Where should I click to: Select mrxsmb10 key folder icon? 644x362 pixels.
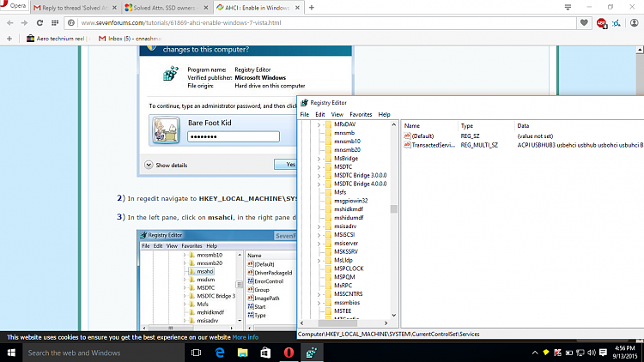[328, 142]
